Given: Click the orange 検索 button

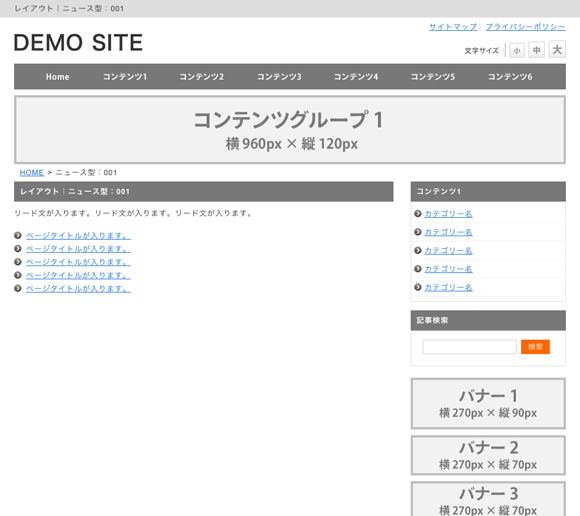Looking at the screenshot, I should point(535,347).
